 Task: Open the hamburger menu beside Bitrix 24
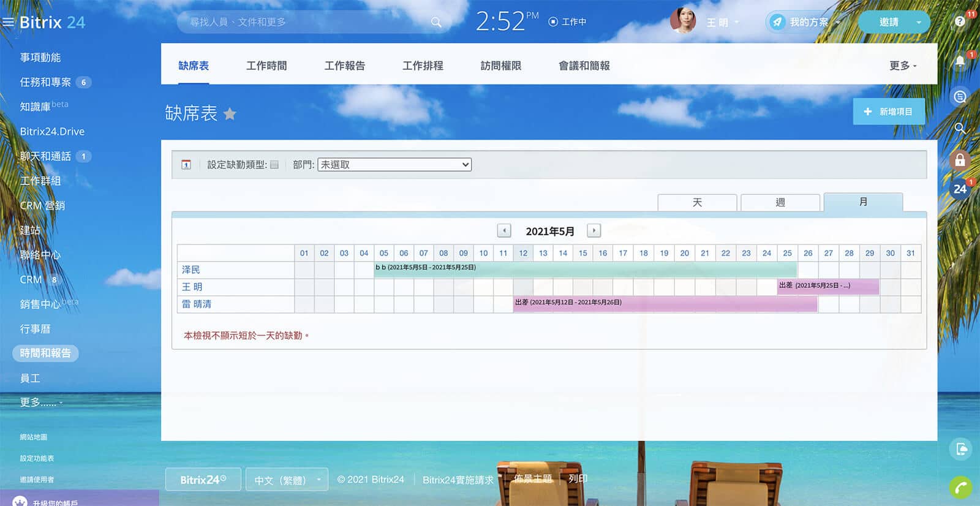pos(8,22)
